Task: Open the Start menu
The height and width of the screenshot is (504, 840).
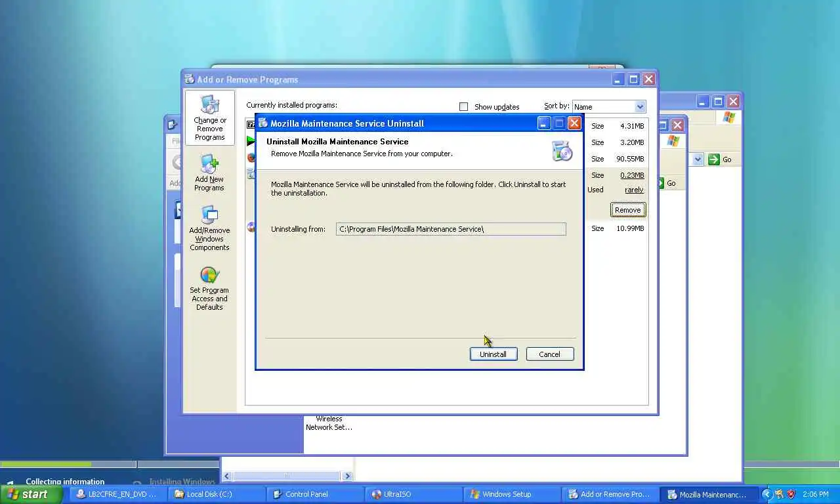Action: (31, 494)
